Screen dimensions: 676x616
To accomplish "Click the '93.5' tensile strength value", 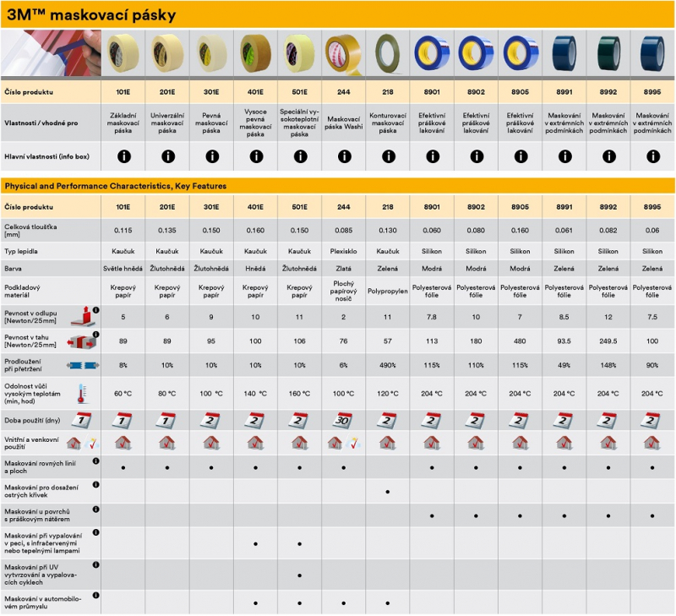I will point(564,341).
